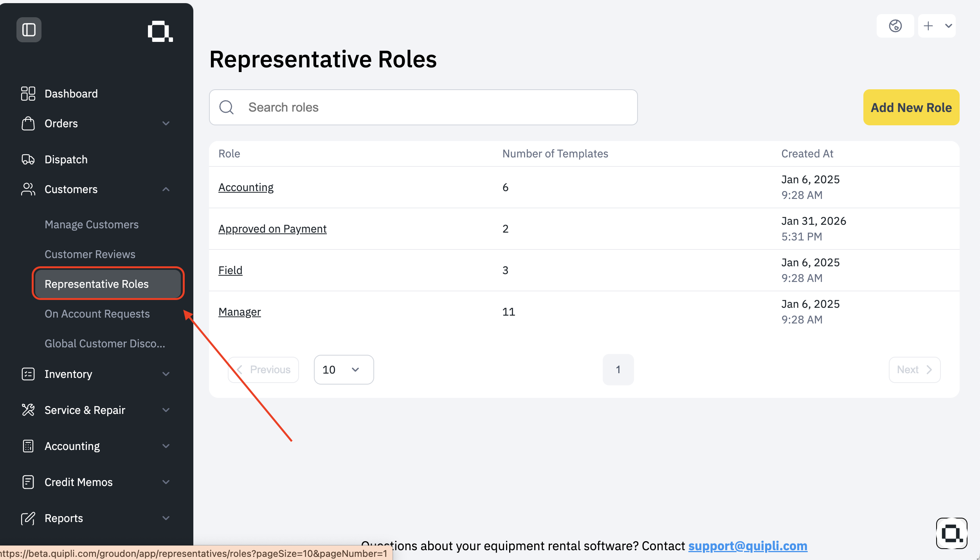The image size is (980, 560).
Task: Toggle the sidebar collapse icon
Action: tap(29, 30)
